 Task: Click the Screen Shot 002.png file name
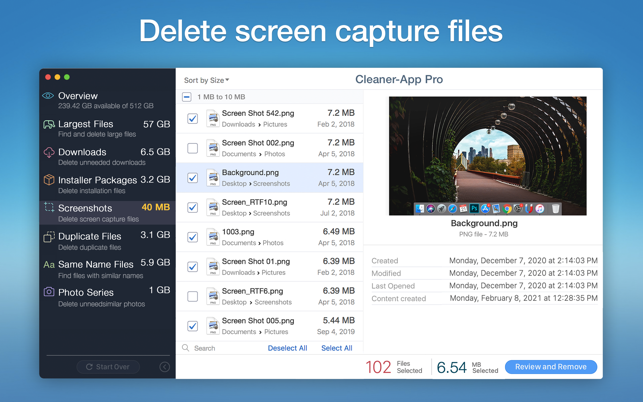coord(258,143)
